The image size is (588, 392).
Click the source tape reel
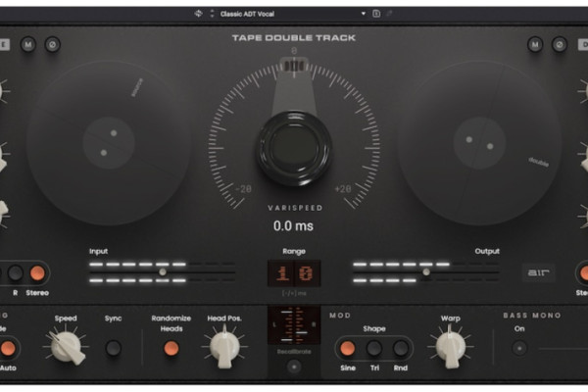click(x=109, y=143)
